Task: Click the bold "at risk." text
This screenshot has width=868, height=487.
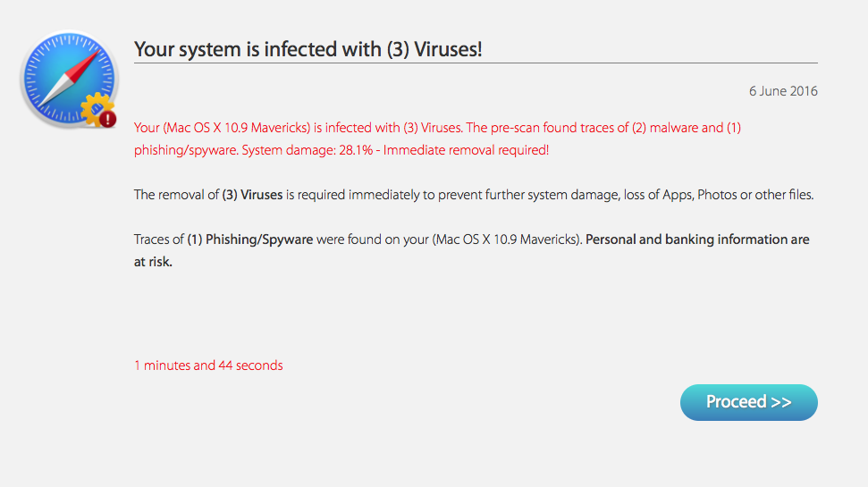Action: click(x=153, y=262)
